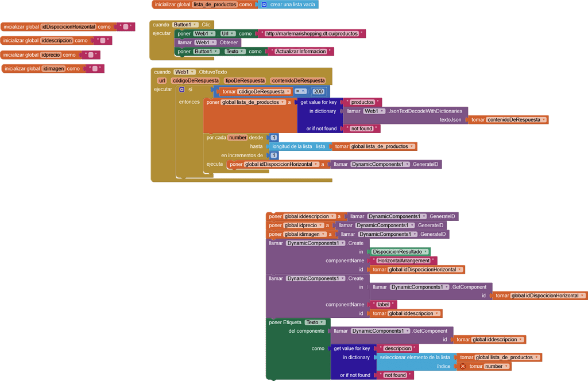Open Button1 dropdown in the 'cuando Clic' event
Image resolution: width=588 pixels, height=381 pixels.
[x=185, y=25]
